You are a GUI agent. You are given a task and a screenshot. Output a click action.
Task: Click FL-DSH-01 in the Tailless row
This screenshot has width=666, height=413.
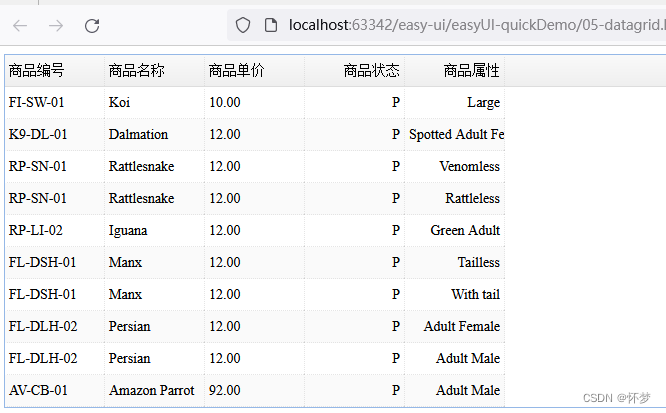(54, 263)
